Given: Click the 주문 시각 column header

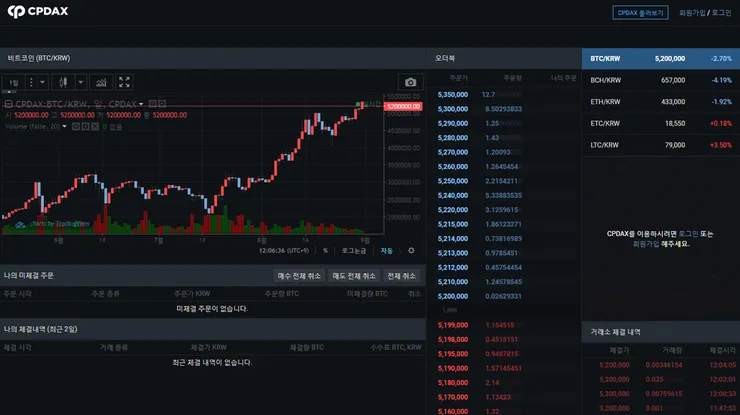Looking at the screenshot, I should (17, 294).
